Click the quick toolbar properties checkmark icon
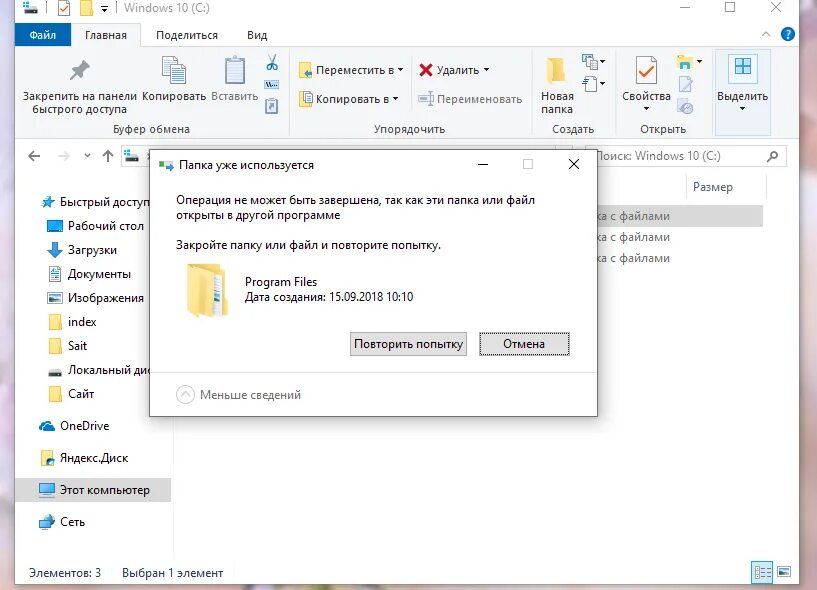This screenshot has height=590, width=817. click(64, 8)
